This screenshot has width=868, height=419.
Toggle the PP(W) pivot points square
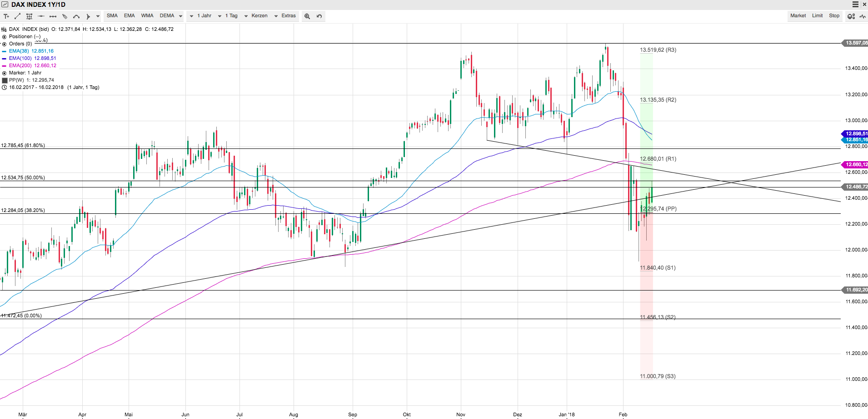pyautogui.click(x=5, y=80)
